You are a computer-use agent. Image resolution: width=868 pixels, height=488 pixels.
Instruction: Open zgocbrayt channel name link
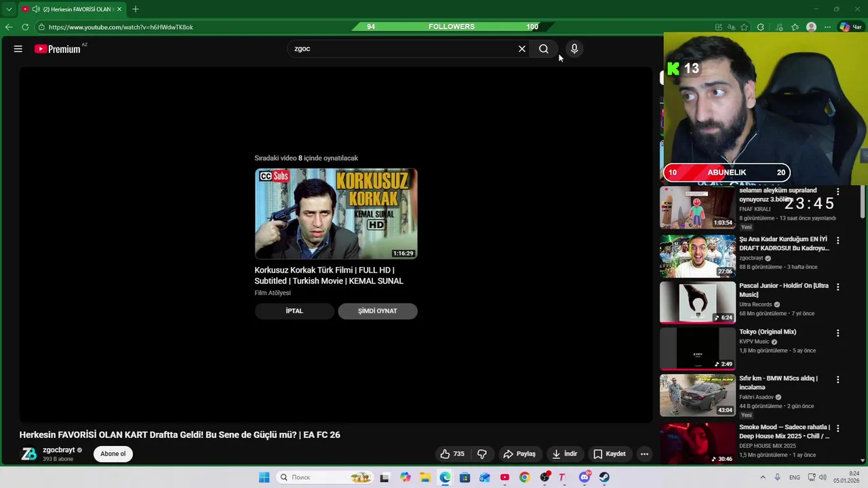tap(59, 450)
